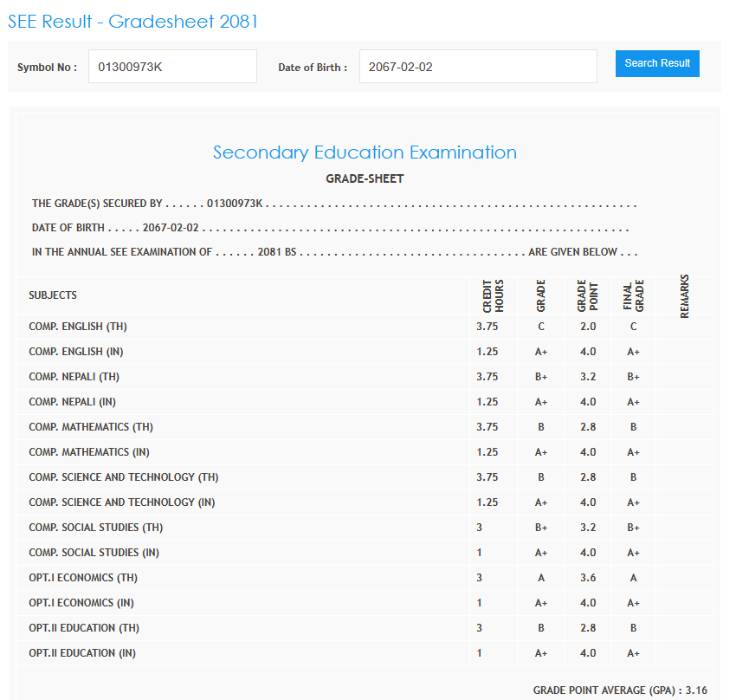Click the GRADE-SHEET subtitle text
Viewport: 736px width, 700px height.
365,179
